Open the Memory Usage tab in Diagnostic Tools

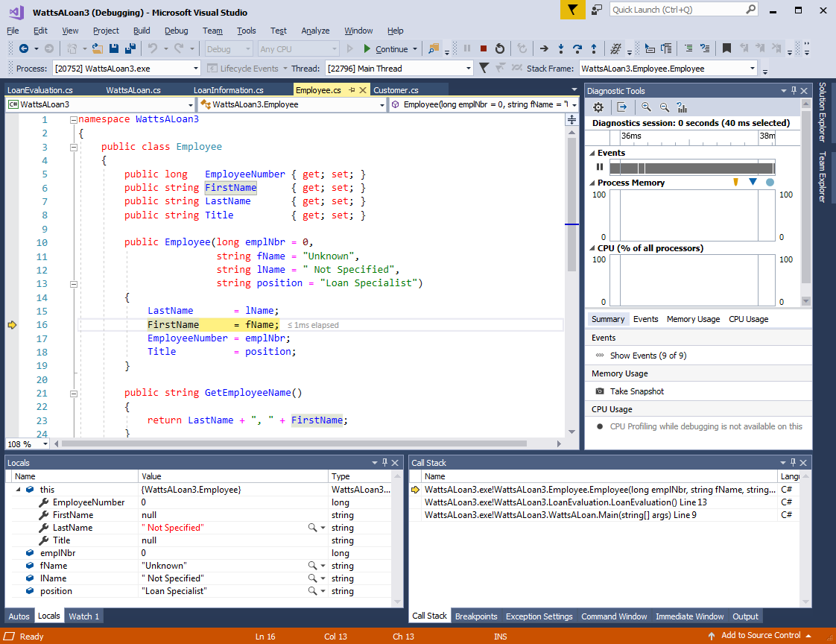[693, 319]
